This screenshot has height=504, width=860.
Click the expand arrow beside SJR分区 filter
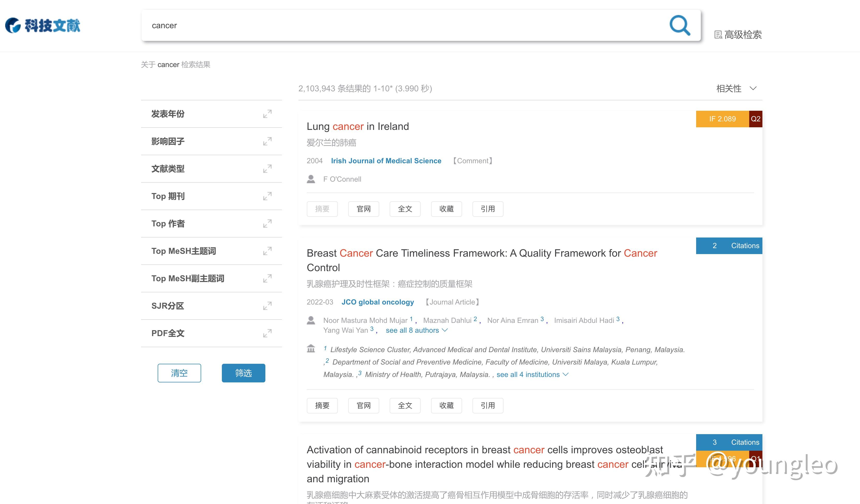268,306
